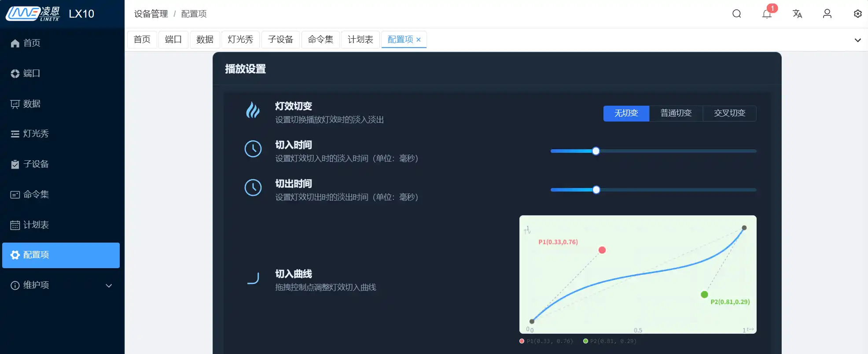Open the 数据 tab

[x=205, y=40]
